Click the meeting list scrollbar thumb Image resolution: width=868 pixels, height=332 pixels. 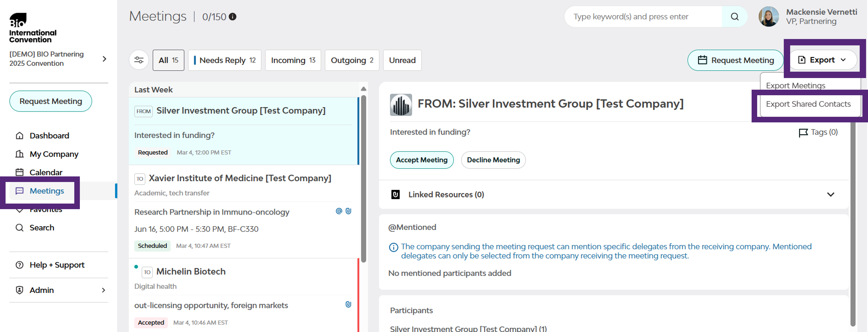tap(363, 179)
